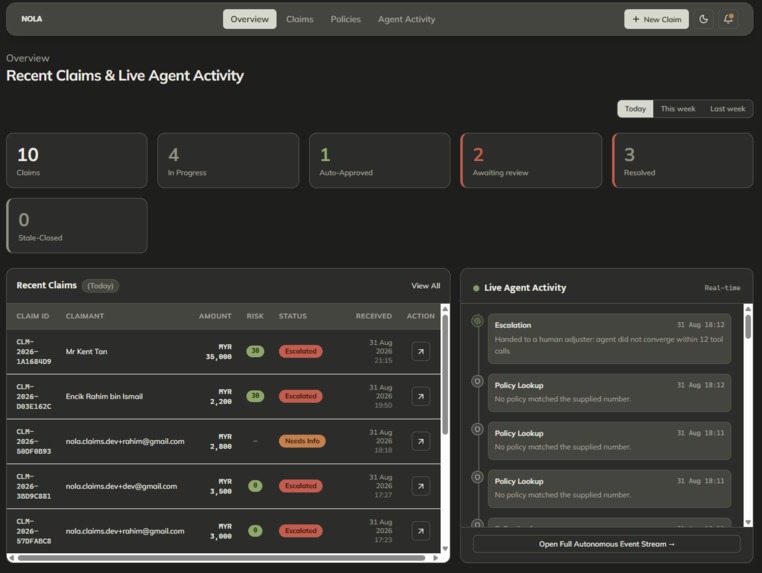
Task: Open the 0 Stale-Closed card
Action: (77, 226)
